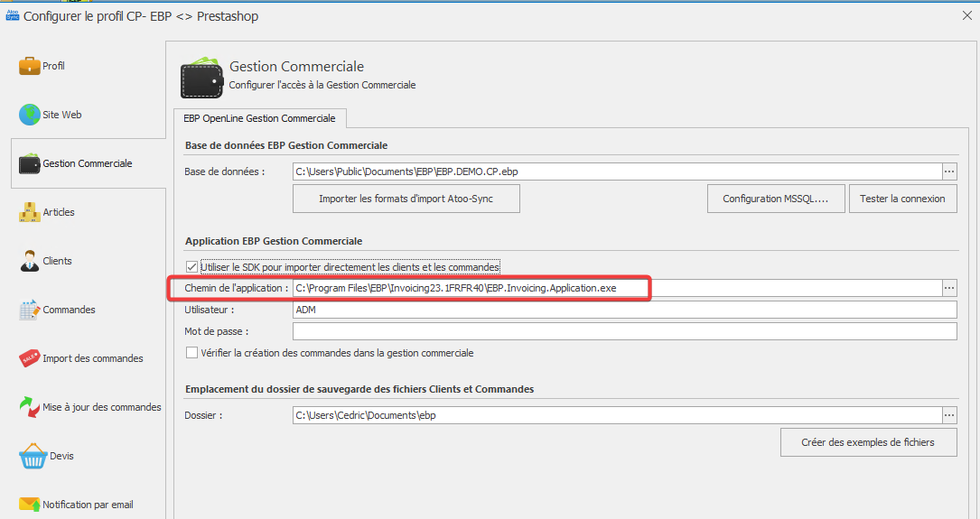Open the Site Web section

(x=62, y=115)
